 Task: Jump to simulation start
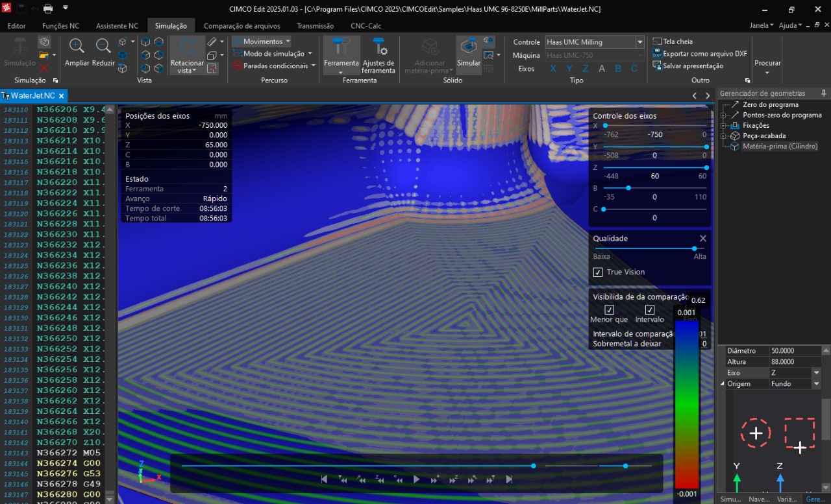pyautogui.click(x=324, y=479)
